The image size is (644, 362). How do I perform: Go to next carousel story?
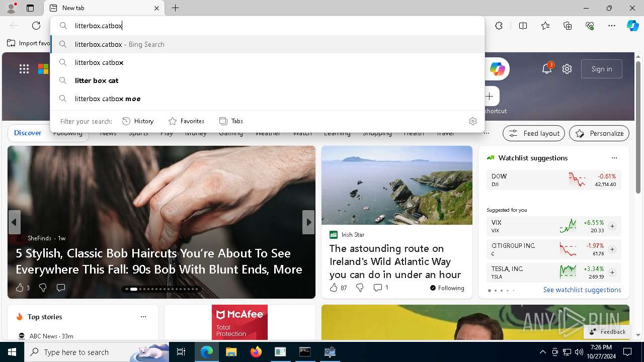[x=308, y=222]
